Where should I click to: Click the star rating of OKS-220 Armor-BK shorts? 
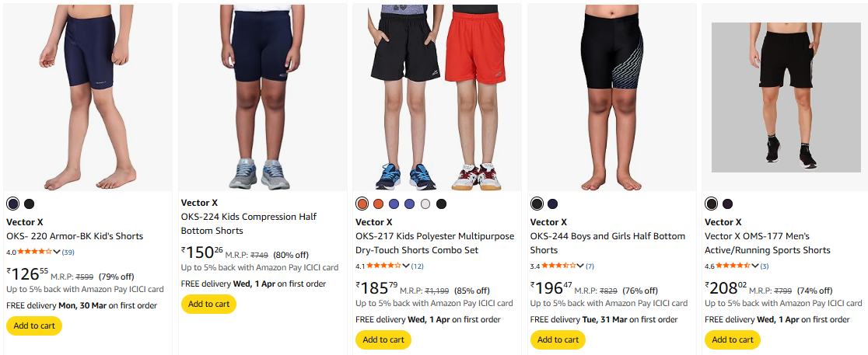pyautogui.click(x=34, y=252)
